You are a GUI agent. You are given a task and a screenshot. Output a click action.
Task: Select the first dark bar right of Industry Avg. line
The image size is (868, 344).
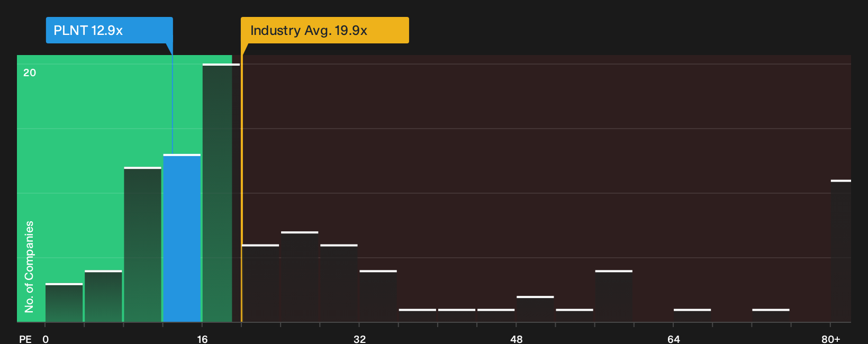(260, 283)
